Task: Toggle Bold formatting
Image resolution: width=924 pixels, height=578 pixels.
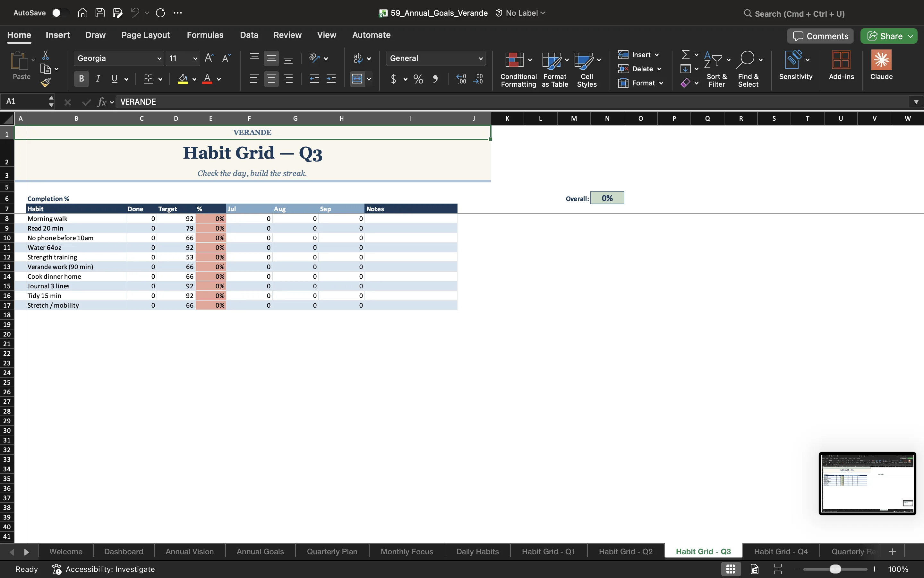Action: tap(81, 79)
